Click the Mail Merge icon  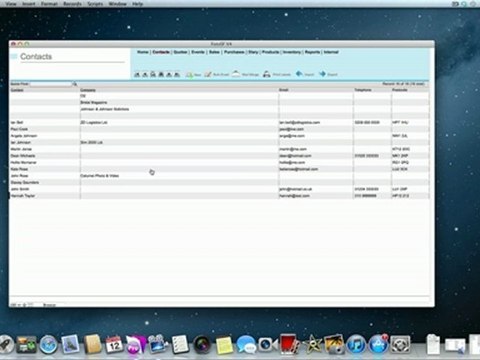(x=236, y=74)
